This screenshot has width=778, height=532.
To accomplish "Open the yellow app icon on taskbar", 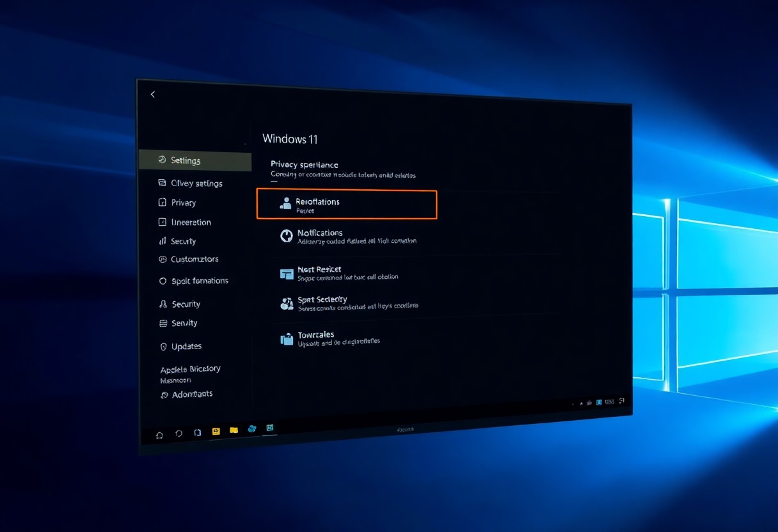I will (216, 431).
